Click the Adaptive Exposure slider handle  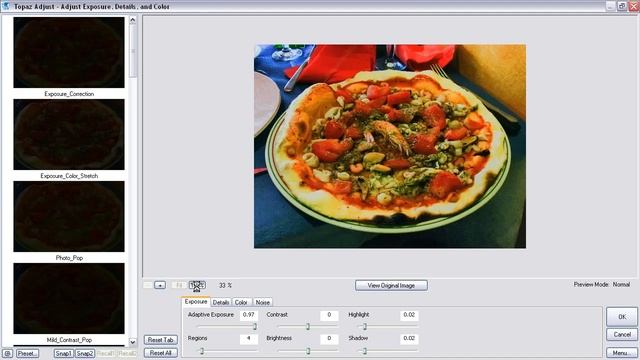pos(255,327)
